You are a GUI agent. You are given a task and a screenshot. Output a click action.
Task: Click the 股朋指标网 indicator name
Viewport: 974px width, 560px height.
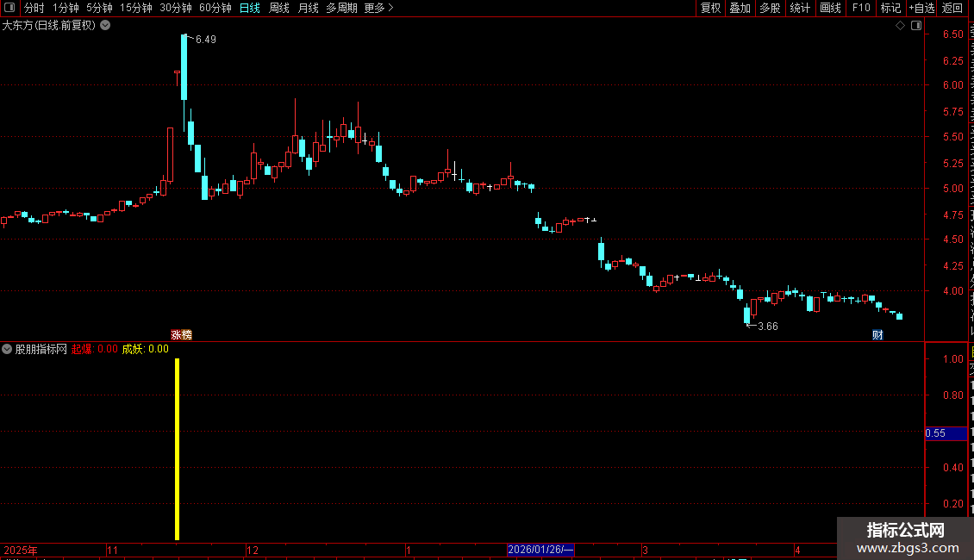41,349
